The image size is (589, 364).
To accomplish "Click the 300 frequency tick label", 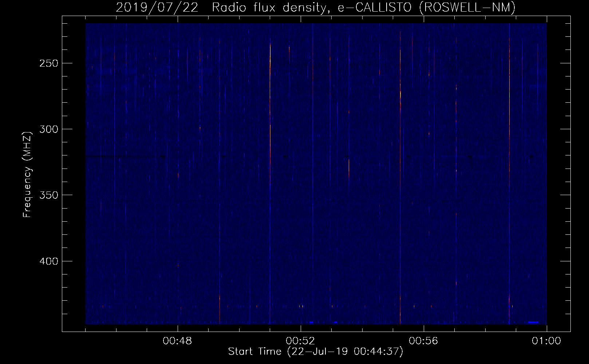I will point(48,129).
